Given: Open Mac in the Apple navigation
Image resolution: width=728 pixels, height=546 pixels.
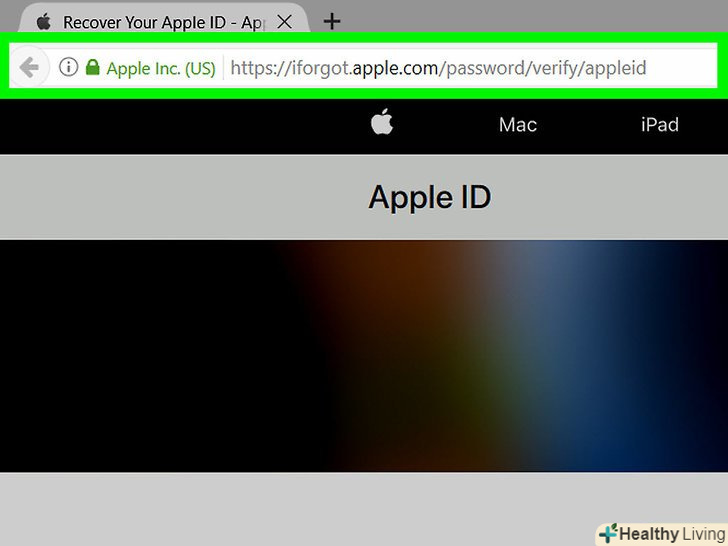Looking at the screenshot, I should 518,125.
